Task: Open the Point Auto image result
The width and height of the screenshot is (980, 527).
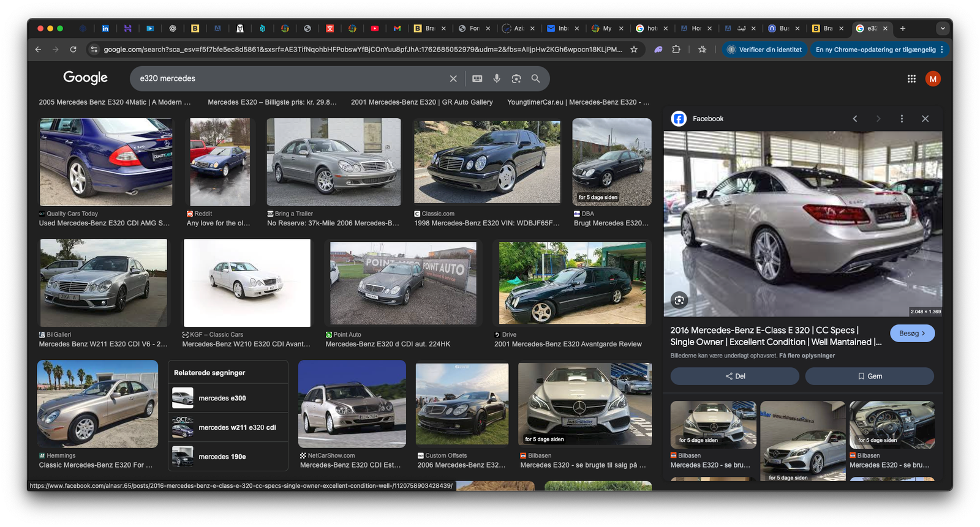Action: pyautogui.click(x=403, y=283)
